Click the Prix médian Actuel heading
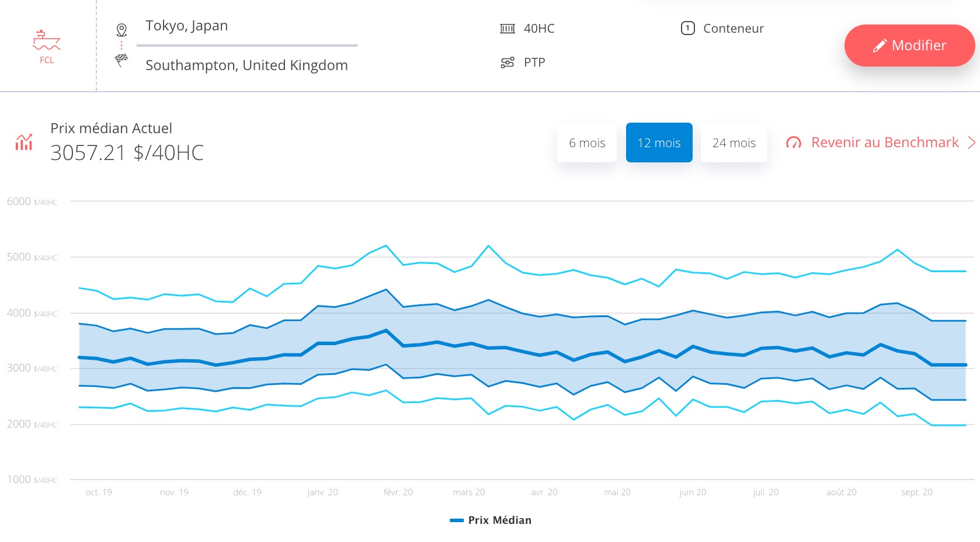The width and height of the screenshot is (980, 542). [111, 128]
